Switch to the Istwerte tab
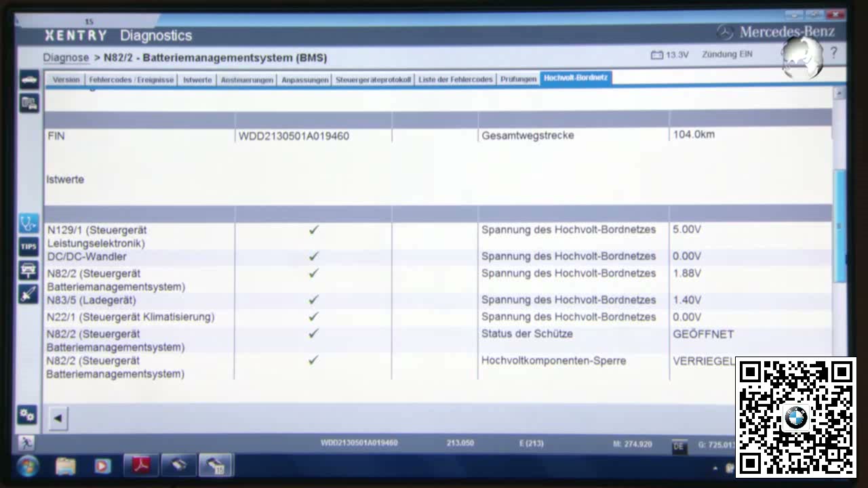The width and height of the screenshot is (868, 488). [197, 79]
